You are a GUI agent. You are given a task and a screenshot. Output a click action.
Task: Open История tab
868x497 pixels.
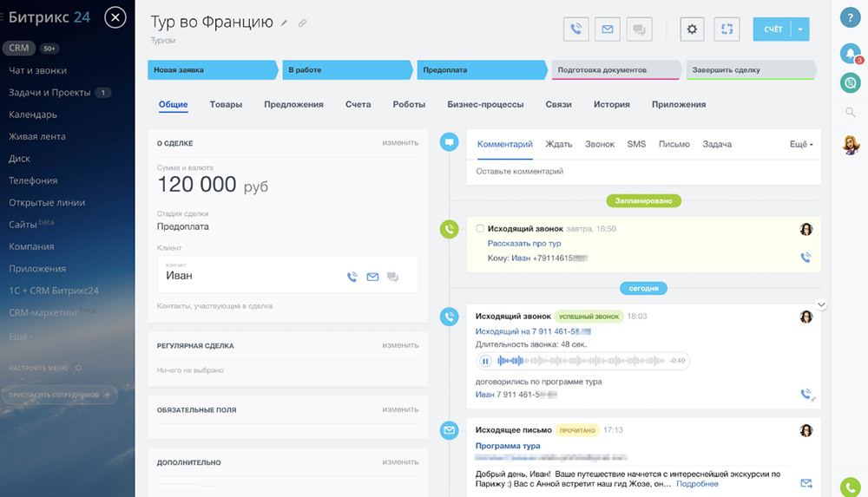coord(612,104)
